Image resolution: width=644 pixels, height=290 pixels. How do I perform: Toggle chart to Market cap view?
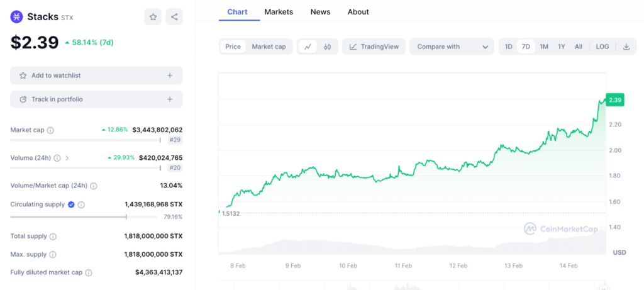(x=269, y=47)
